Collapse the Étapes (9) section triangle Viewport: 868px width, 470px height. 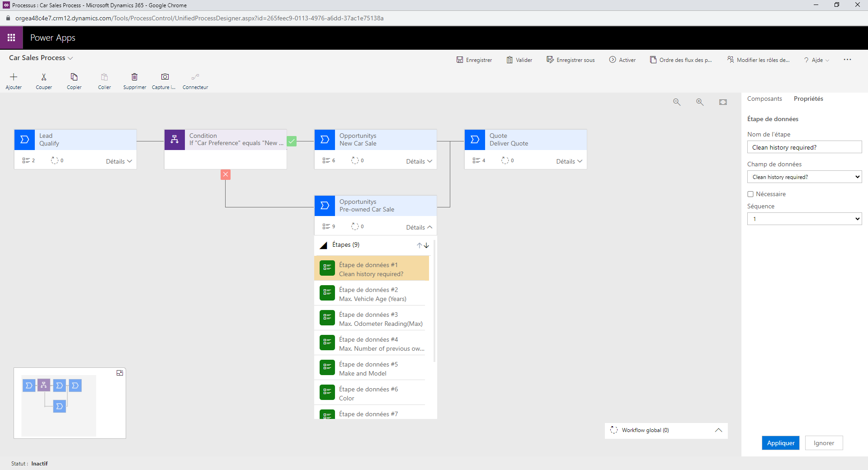[x=323, y=245]
